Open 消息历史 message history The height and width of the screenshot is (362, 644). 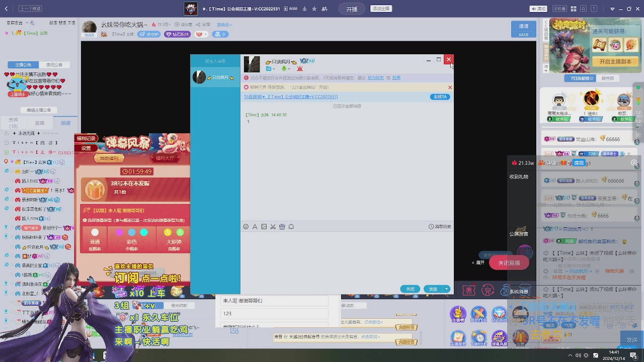[x=440, y=227]
